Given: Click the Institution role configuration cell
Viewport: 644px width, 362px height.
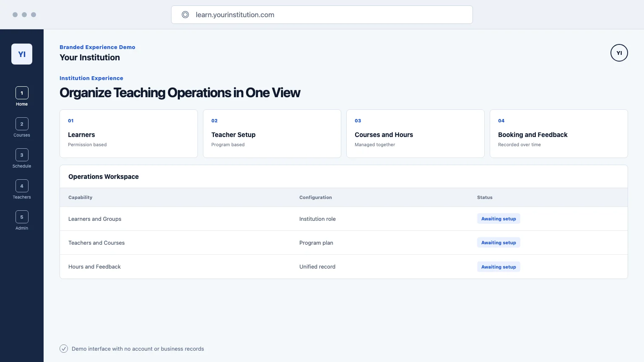Looking at the screenshot, I should (x=317, y=219).
